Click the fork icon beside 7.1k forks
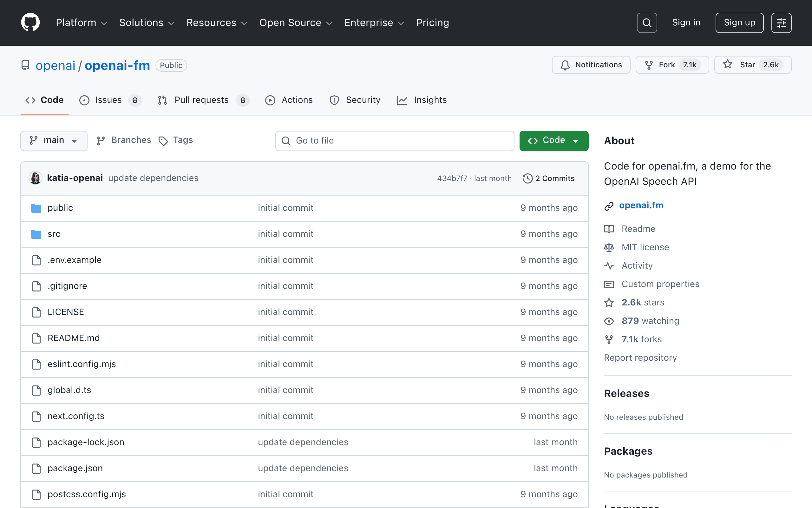 609,340
